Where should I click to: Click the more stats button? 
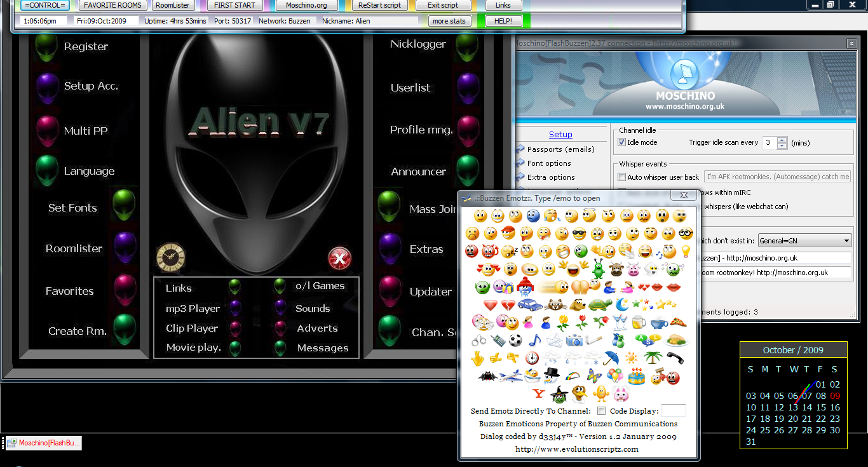pyautogui.click(x=449, y=21)
